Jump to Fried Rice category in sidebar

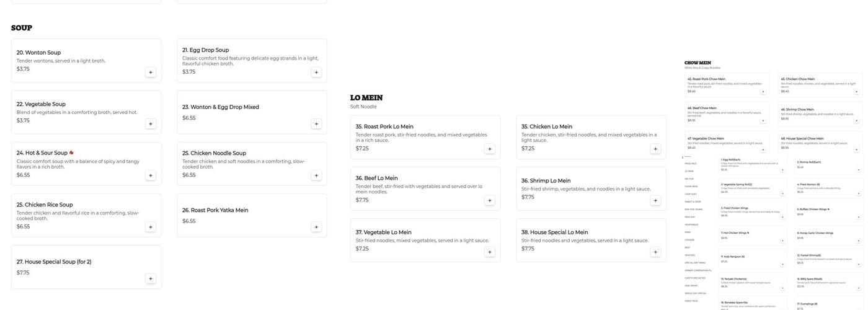(x=691, y=164)
